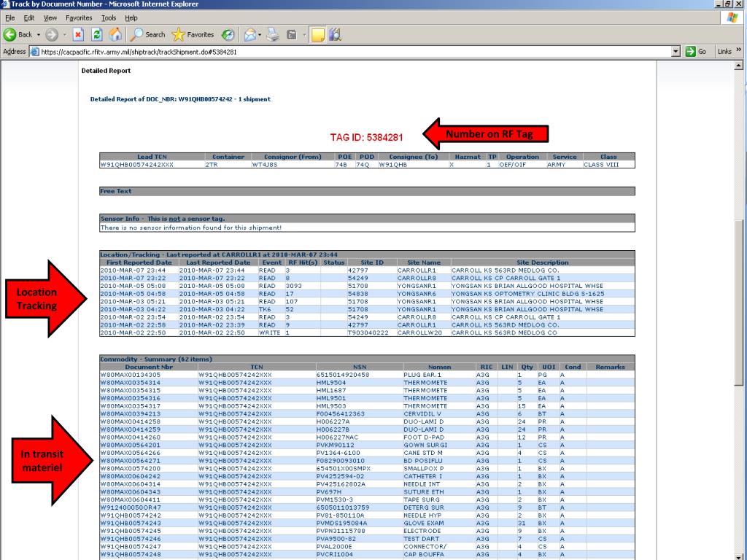Open document number W912400500R47
The width and height of the screenshot is (747, 560).
point(131,507)
